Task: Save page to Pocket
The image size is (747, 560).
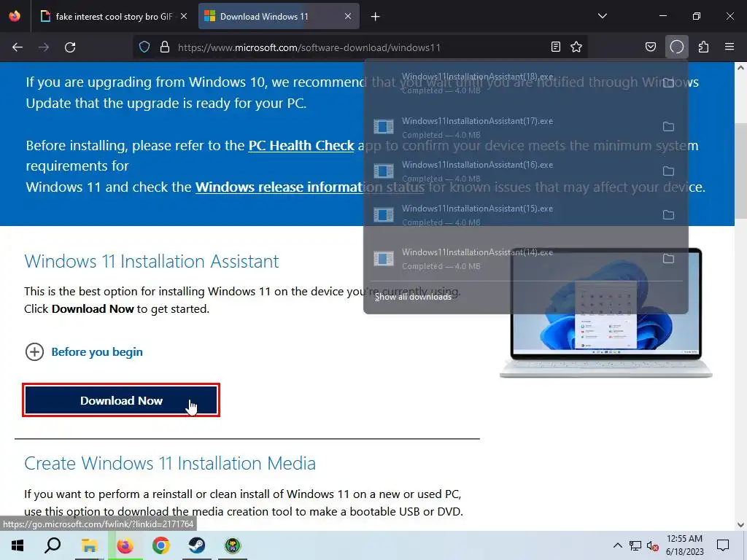Action: [651, 47]
